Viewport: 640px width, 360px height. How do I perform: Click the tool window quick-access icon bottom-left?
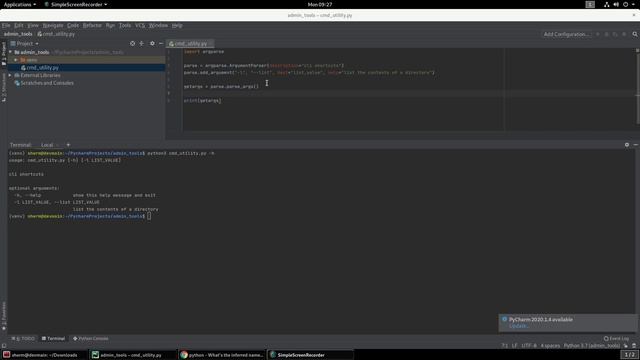tap(4, 346)
